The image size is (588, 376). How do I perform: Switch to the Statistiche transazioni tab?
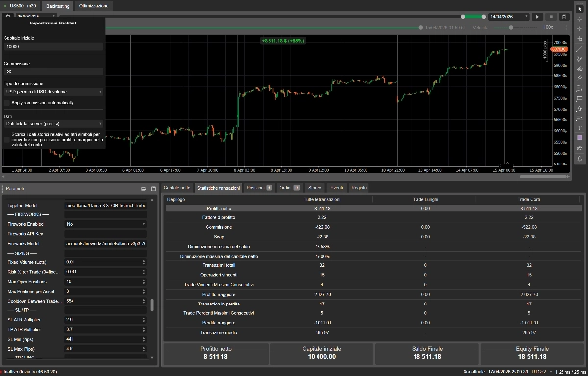pos(219,188)
